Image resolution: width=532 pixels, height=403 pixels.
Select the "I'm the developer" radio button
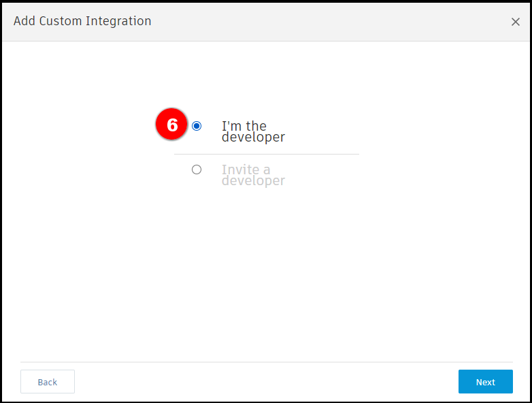[197, 126]
